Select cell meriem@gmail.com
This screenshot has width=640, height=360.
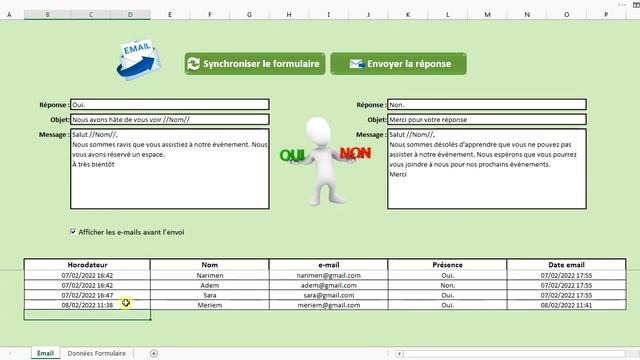point(329,305)
